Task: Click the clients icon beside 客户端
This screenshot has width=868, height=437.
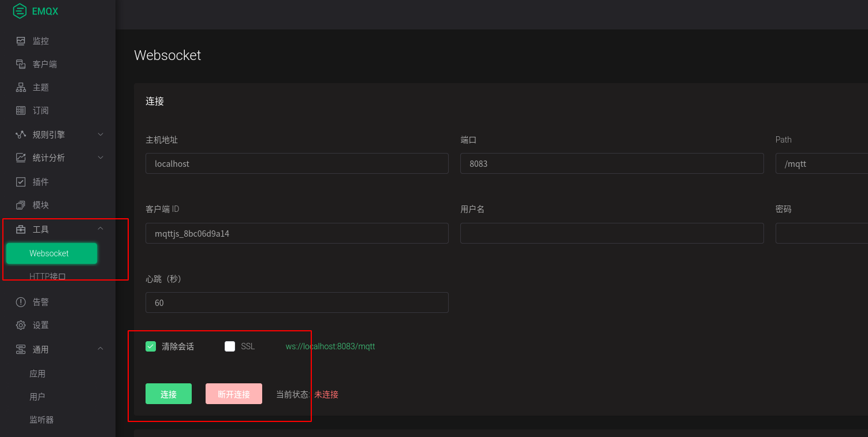Action: pyautogui.click(x=21, y=64)
